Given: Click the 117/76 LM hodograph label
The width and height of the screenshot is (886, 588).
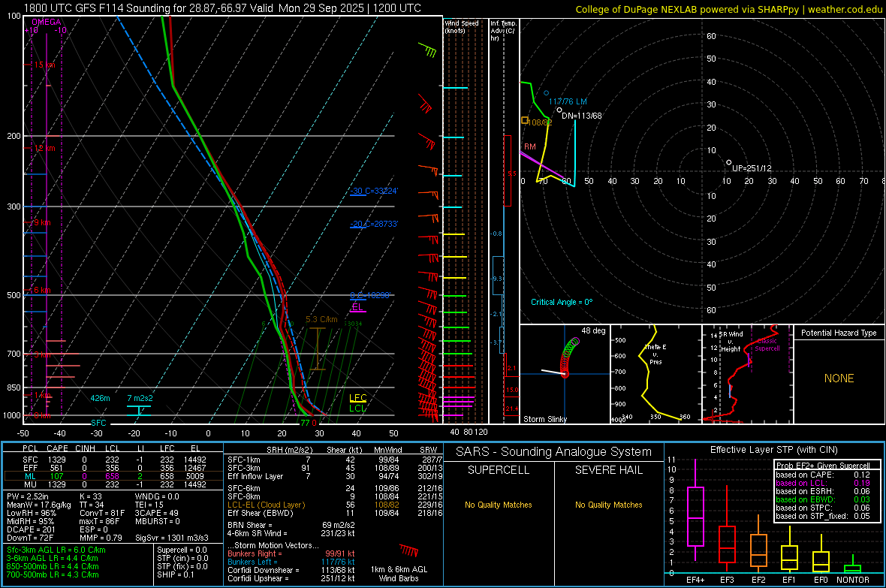Looking at the screenshot, I should [568, 102].
